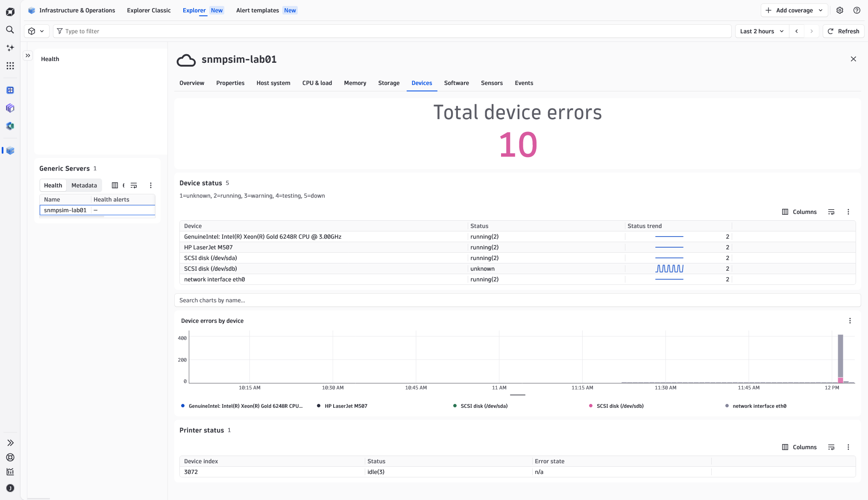Click the Type to filter field
The width and height of the screenshot is (868, 500).
[x=392, y=31]
